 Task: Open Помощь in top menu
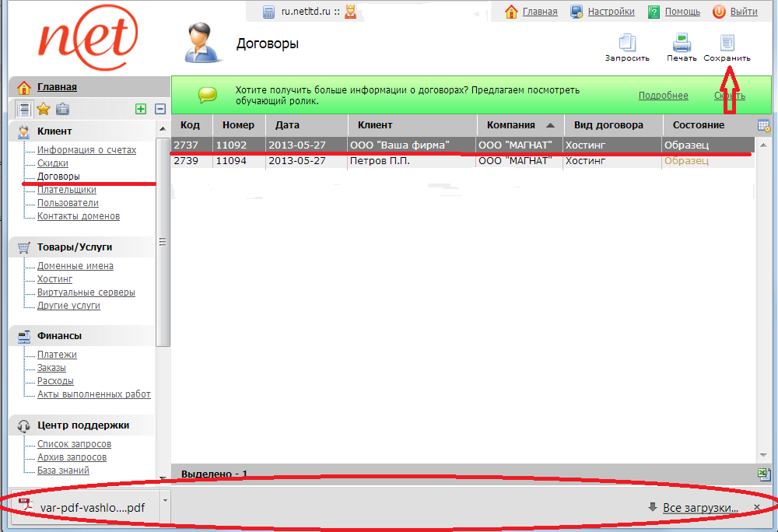click(682, 12)
